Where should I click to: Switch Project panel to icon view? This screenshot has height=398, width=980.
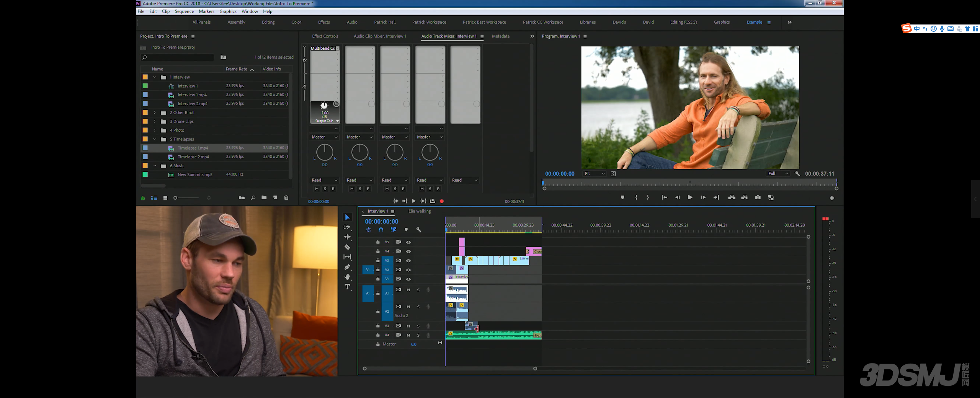click(x=165, y=198)
